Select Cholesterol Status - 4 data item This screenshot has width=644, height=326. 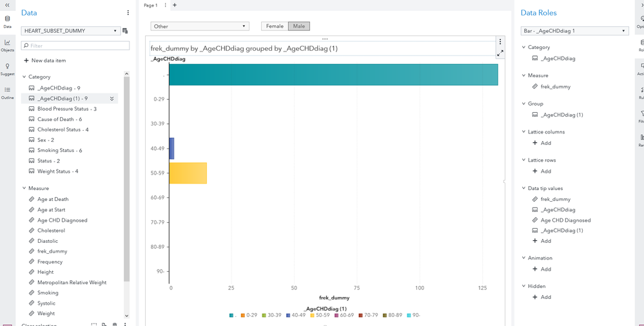coord(63,129)
